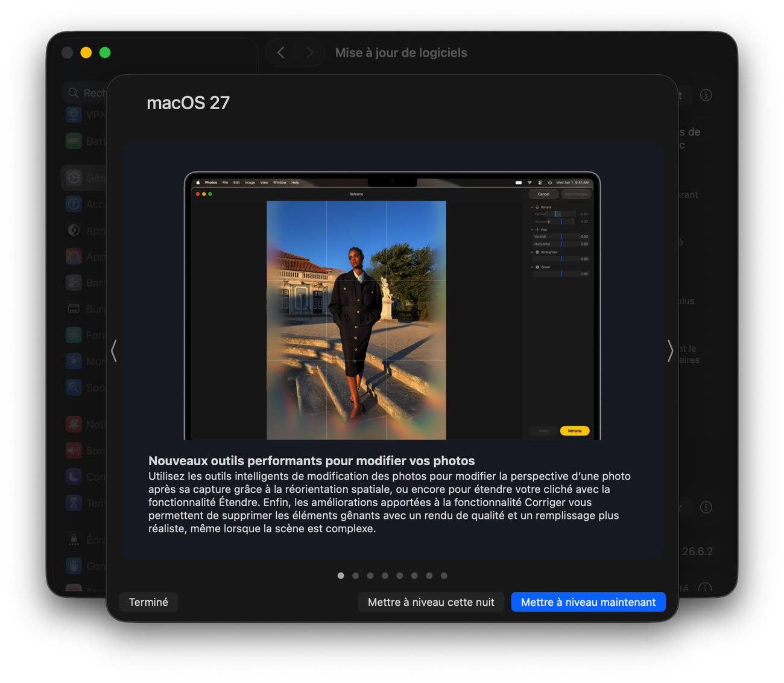Image resolution: width=784 pixels, height=683 pixels.
Task: Click yellow minimize button of System Settings
Action: coord(86,52)
